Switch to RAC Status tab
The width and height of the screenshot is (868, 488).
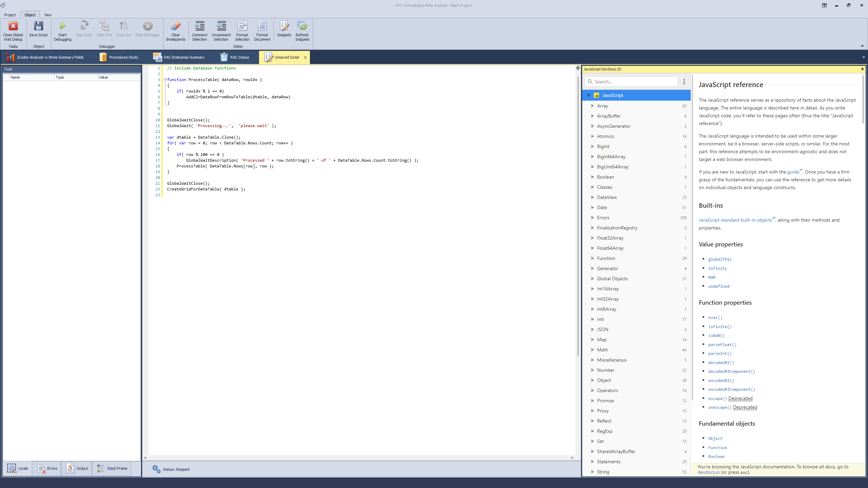click(x=235, y=57)
